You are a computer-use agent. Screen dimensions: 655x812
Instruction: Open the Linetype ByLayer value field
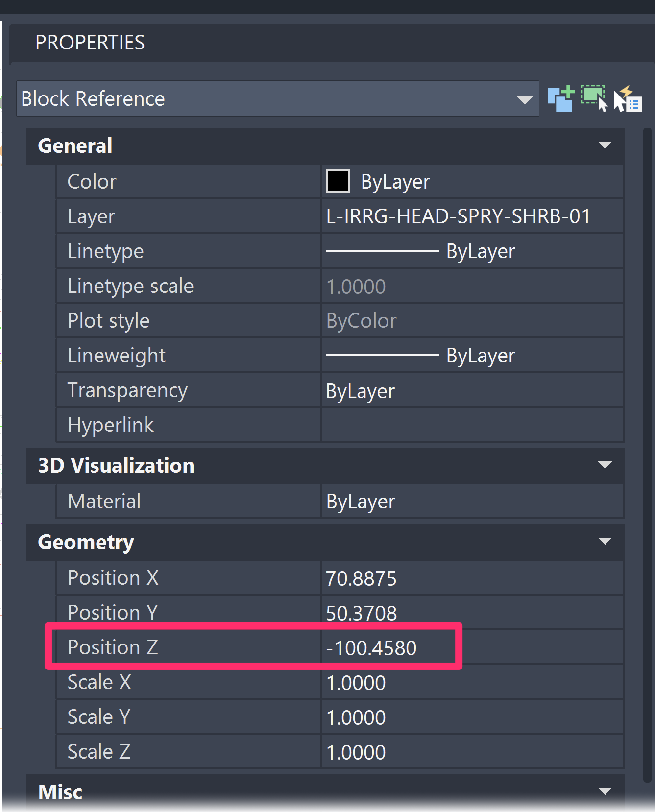coord(472,251)
